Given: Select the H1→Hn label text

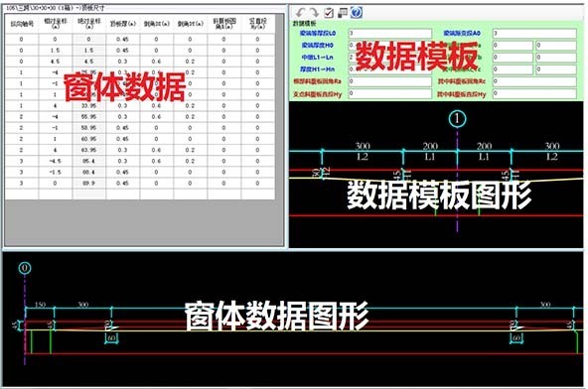Looking at the screenshot, I should pyautogui.click(x=317, y=69).
